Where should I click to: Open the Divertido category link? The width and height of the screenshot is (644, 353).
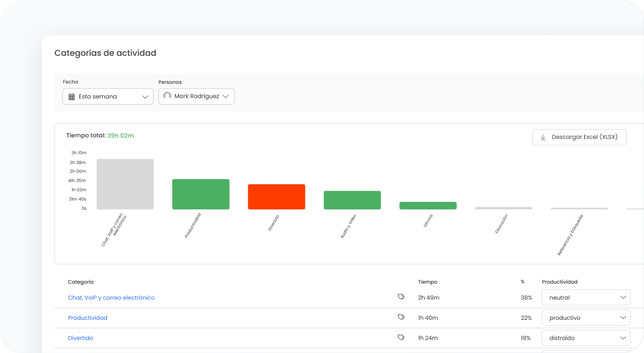80,338
